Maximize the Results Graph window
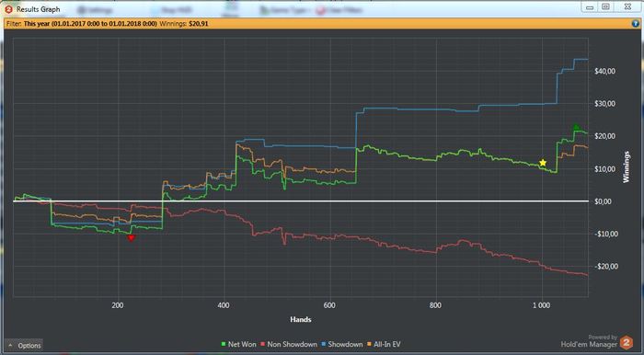 coord(605,7)
